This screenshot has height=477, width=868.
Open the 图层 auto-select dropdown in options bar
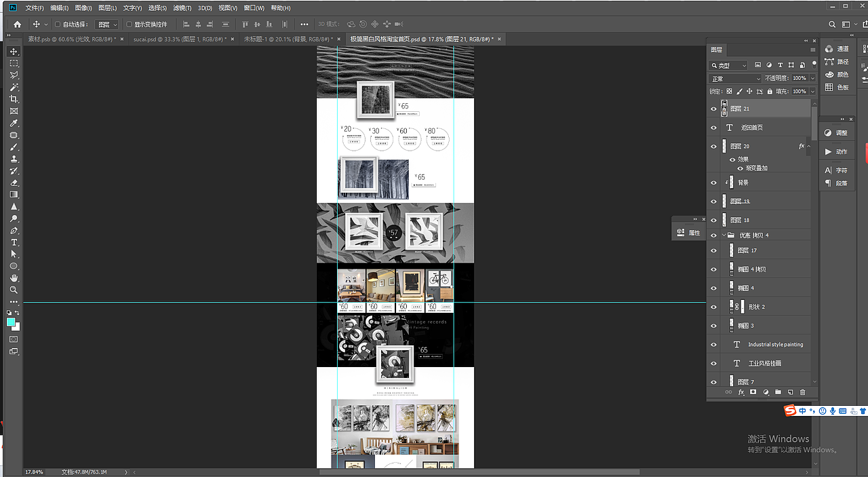pos(107,24)
